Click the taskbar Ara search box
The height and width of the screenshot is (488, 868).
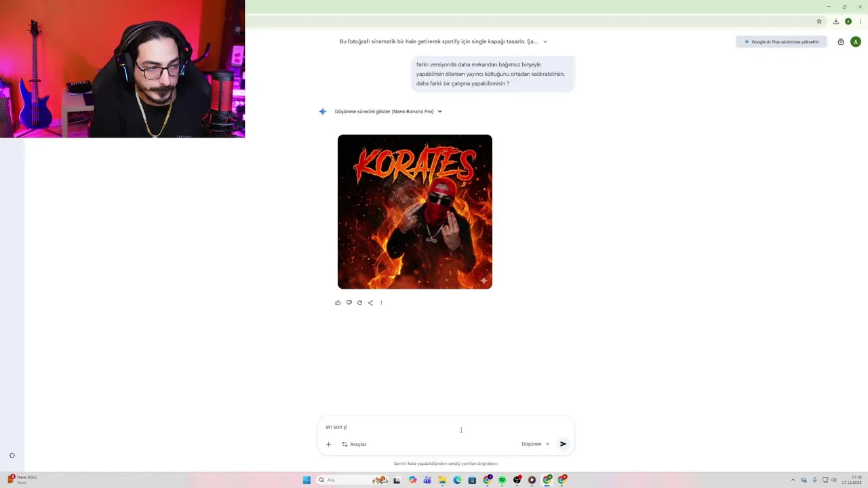point(352,480)
